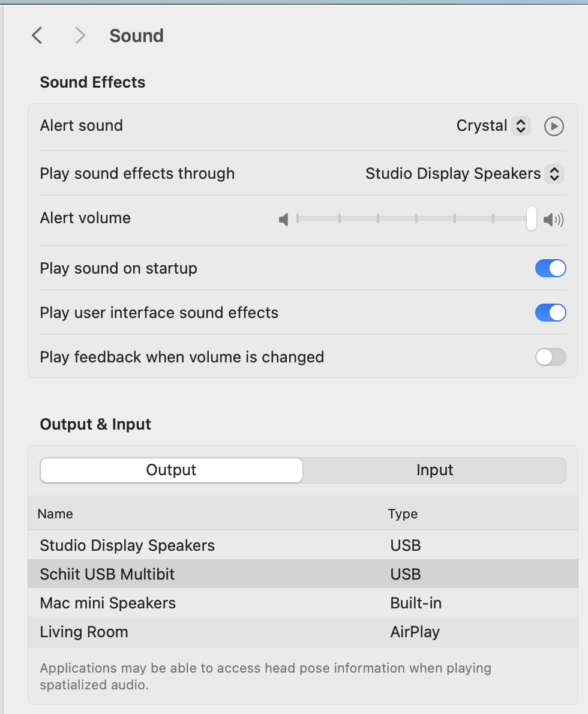The image size is (588, 714).
Task: Choose Living Room AirPlay output
Action: coord(303,632)
